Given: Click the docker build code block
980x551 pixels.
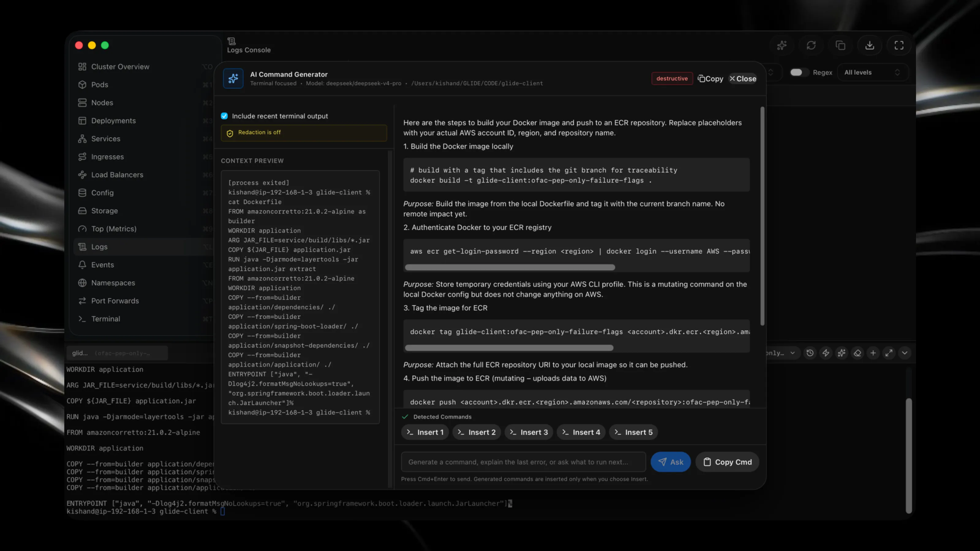Looking at the screenshot, I should coord(576,175).
